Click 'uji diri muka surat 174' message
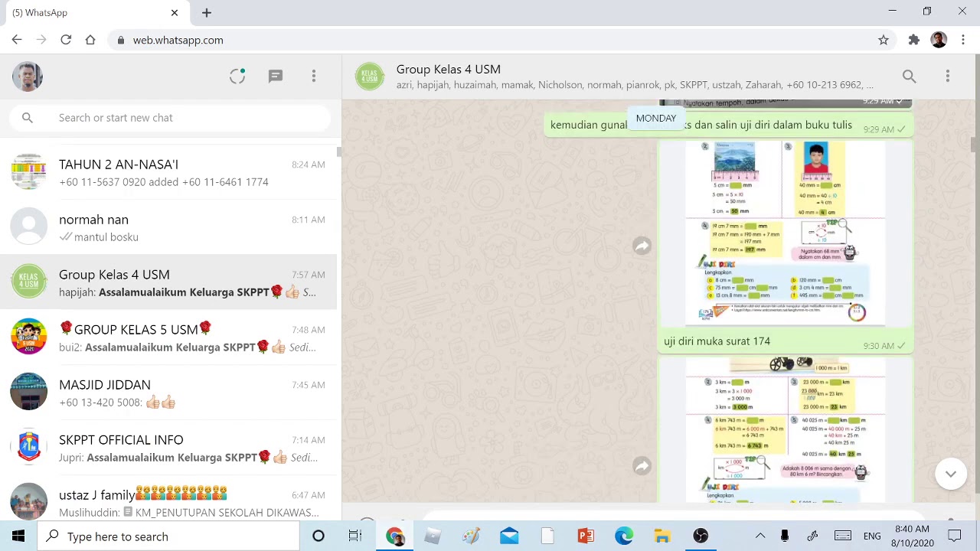Image resolution: width=980 pixels, height=551 pixels. coord(717,341)
